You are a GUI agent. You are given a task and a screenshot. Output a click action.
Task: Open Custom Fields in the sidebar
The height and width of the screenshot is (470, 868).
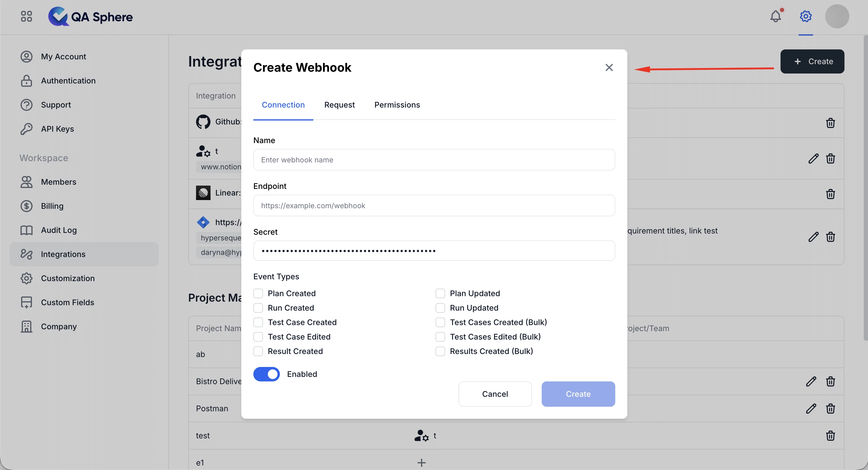point(67,302)
